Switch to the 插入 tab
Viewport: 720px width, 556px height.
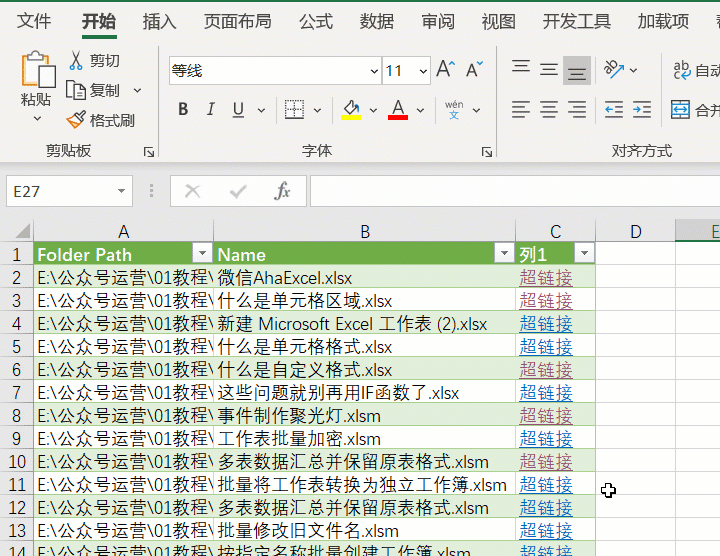159,22
